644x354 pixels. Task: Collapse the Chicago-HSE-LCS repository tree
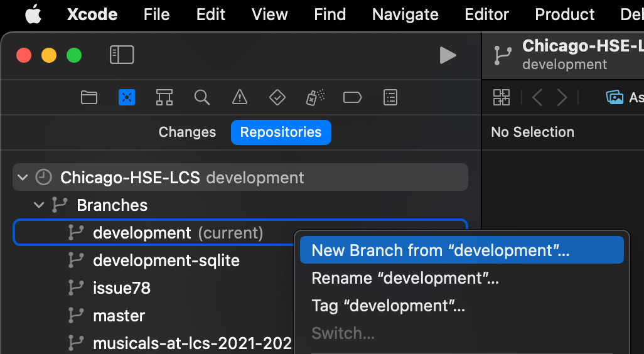pos(23,178)
